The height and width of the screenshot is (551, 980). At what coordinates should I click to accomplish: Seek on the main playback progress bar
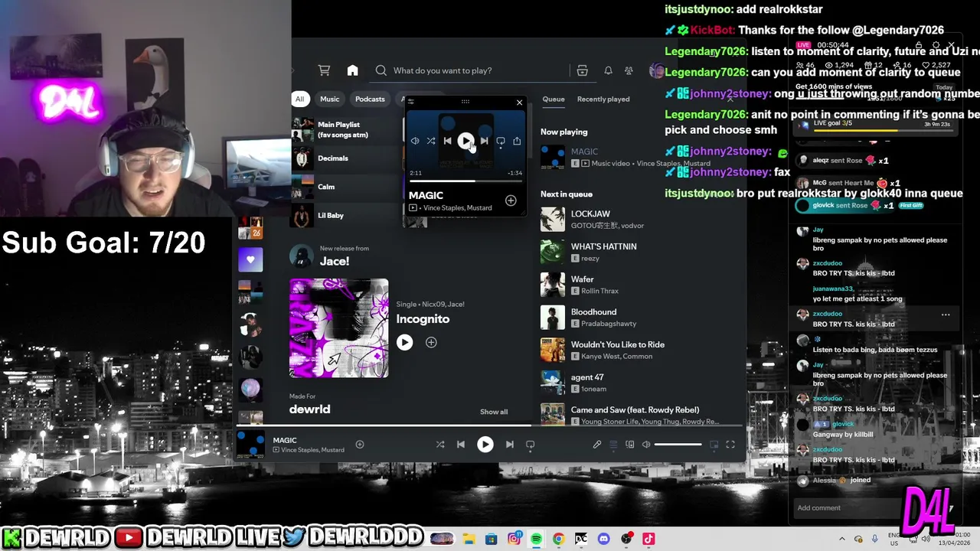(490, 425)
